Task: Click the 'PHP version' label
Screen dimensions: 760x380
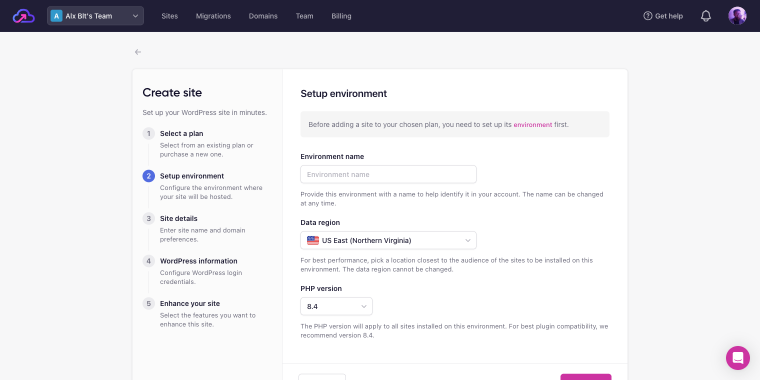Action: click(321, 288)
